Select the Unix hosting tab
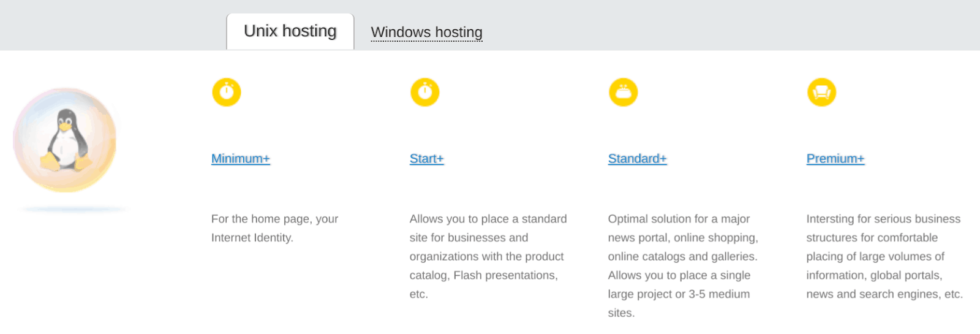 tap(290, 31)
